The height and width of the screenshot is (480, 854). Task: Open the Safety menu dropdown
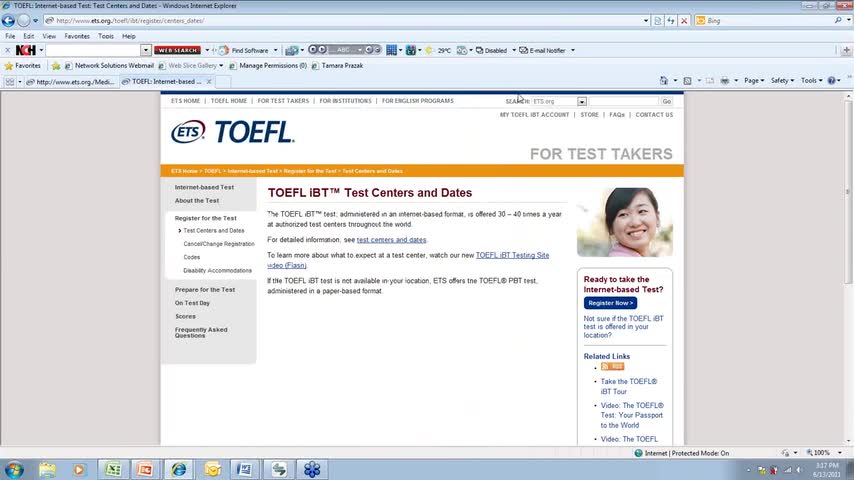click(782, 81)
